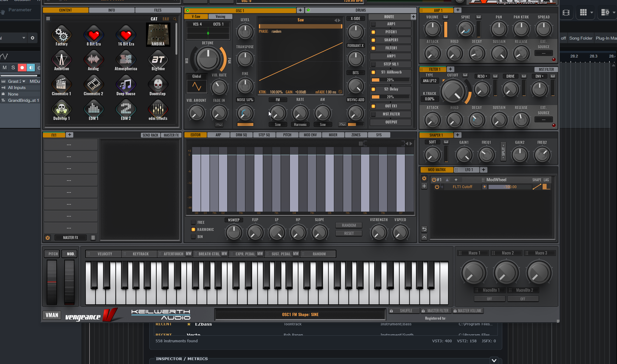Select the EDM 1 category

[x=94, y=110]
